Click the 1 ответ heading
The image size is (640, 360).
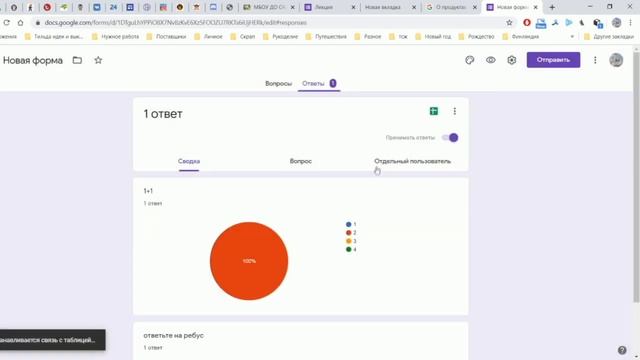click(163, 114)
